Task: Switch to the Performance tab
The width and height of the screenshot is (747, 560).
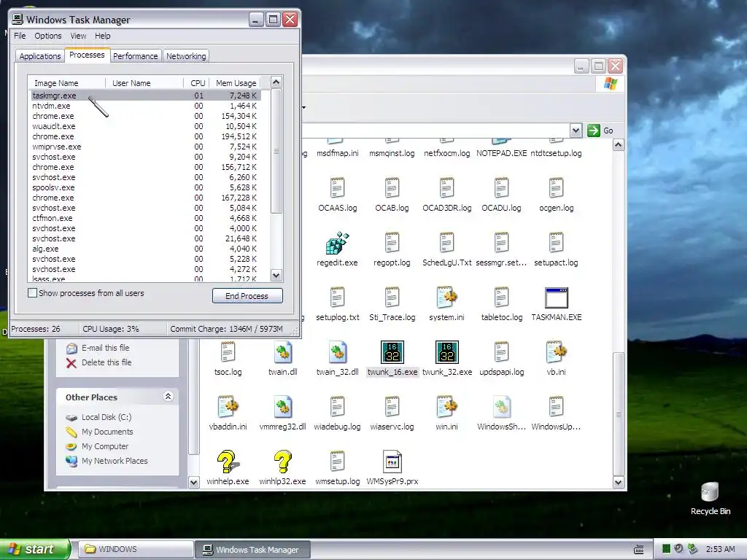Action: click(x=135, y=56)
